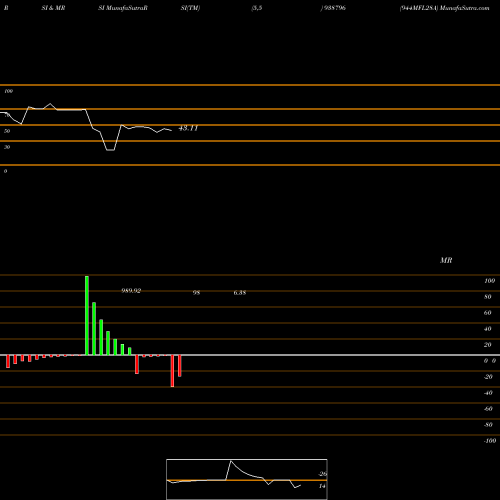Viewport: 500px width, 500px height.
Task: Click the 938796 code in header
Action: click(x=334, y=8)
